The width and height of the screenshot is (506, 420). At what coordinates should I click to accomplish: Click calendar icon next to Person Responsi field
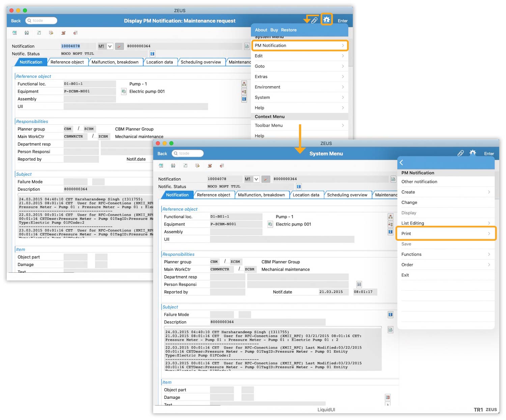tap(359, 284)
